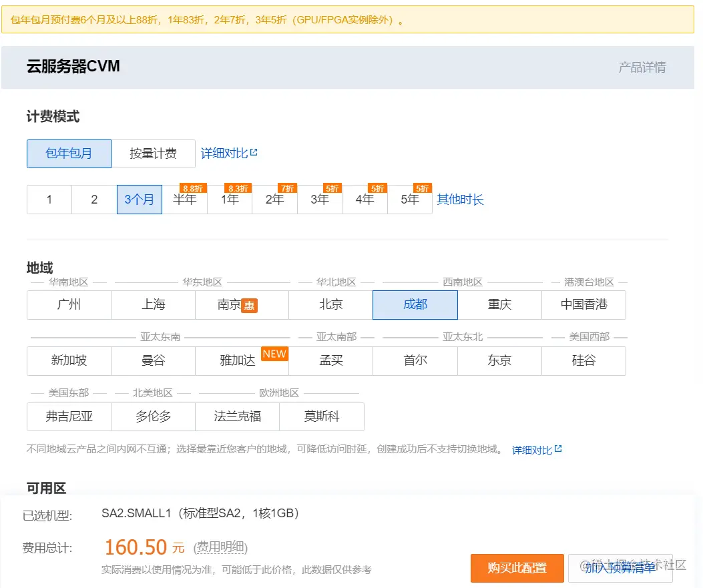
Task: Select the 3个月 duration option
Action: (139, 199)
